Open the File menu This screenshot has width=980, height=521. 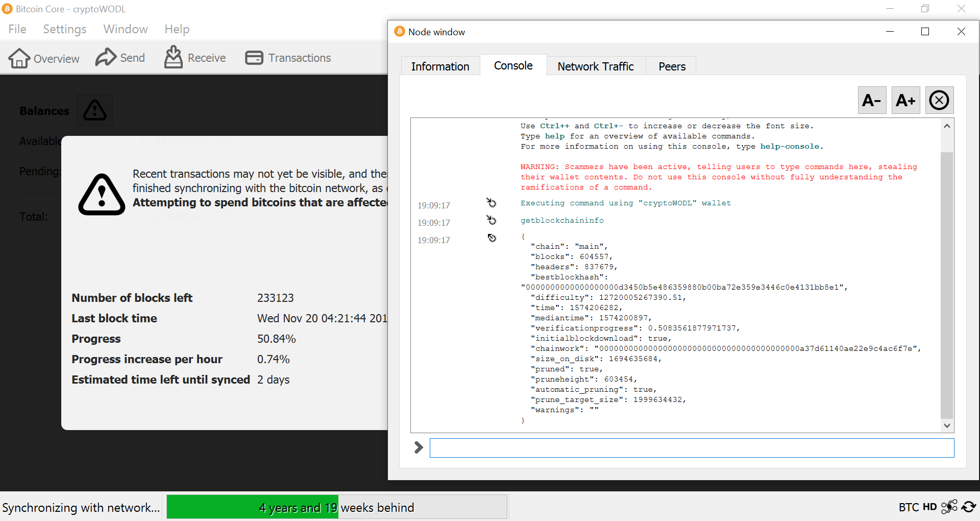[x=17, y=29]
